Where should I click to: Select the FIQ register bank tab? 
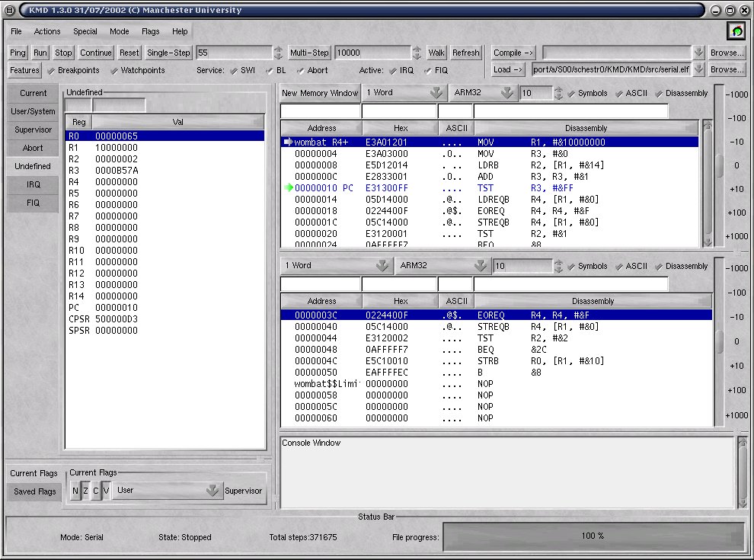pyautogui.click(x=33, y=203)
